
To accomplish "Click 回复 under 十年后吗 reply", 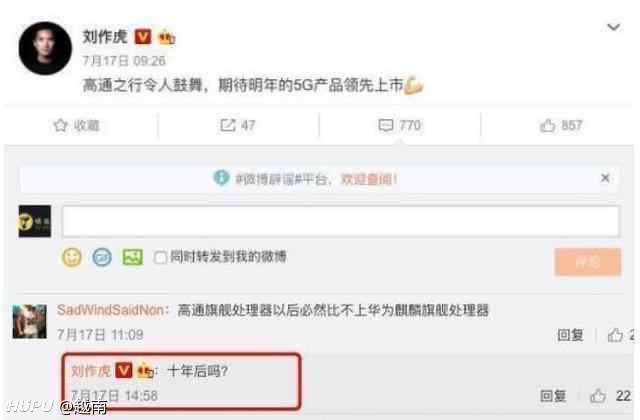I will click(x=553, y=396).
